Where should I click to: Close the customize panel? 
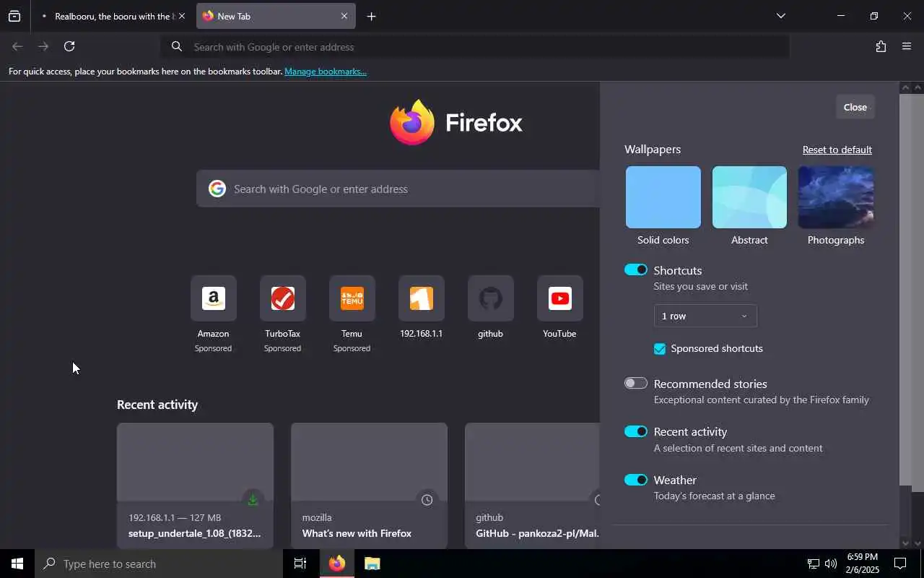[855, 107]
